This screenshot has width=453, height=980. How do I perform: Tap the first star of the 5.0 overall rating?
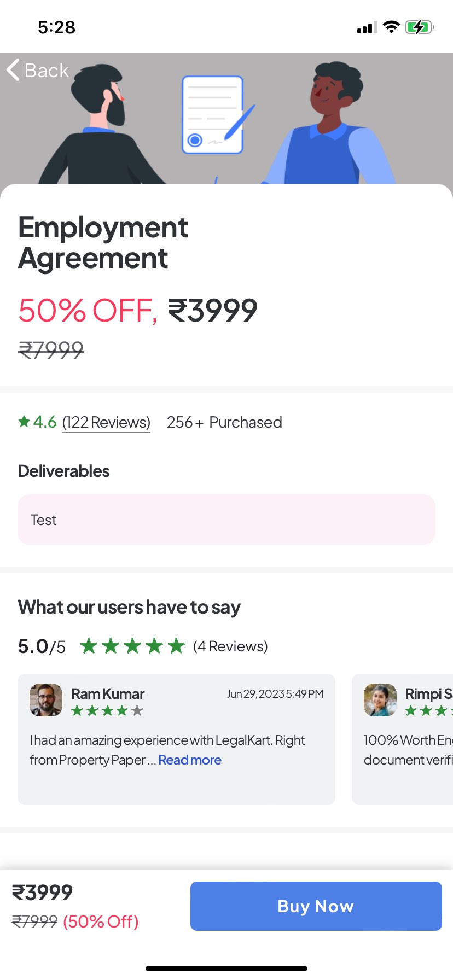[x=89, y=646]
